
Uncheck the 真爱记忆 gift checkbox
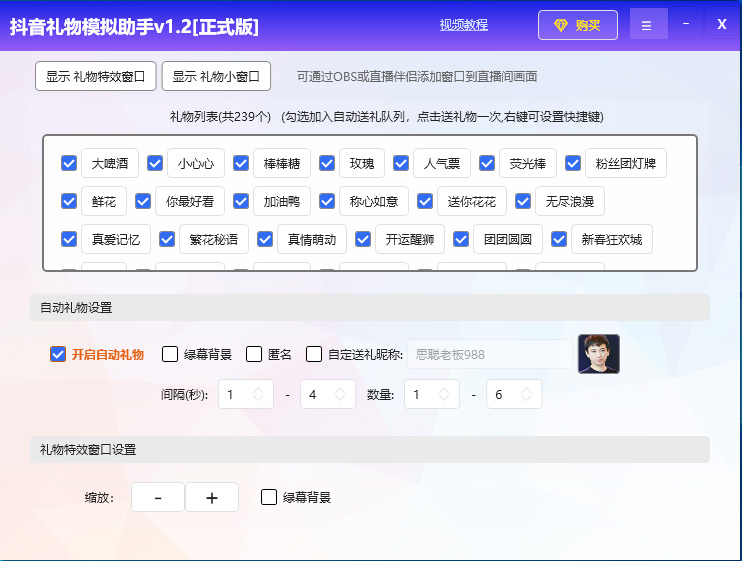(x=69, y=239)
